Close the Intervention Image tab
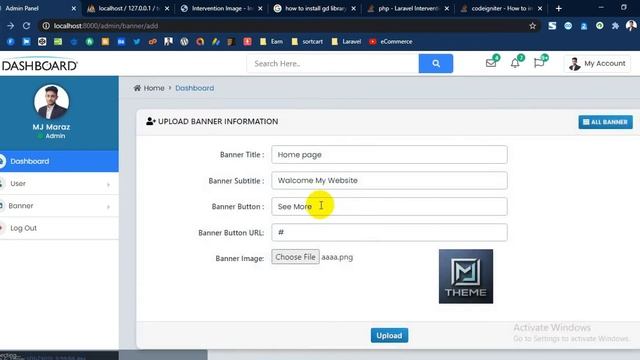Image resolution: width=640 pixels, height=360 pixels. click(x=260, y=9)
